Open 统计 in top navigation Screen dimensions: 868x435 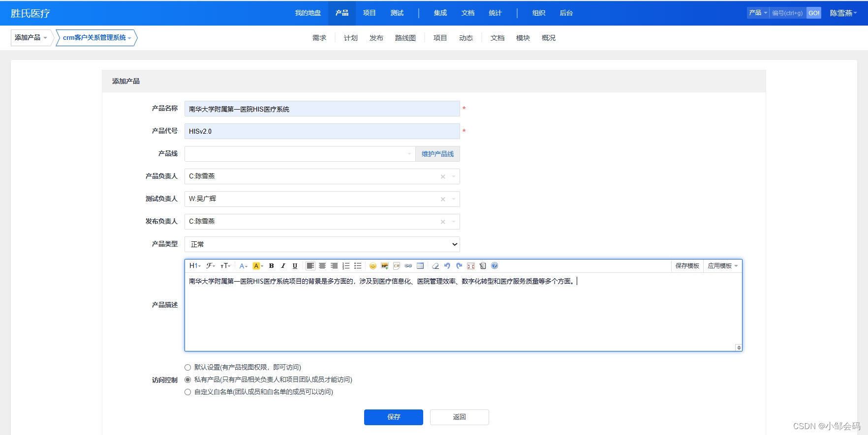tap(496, 13)
